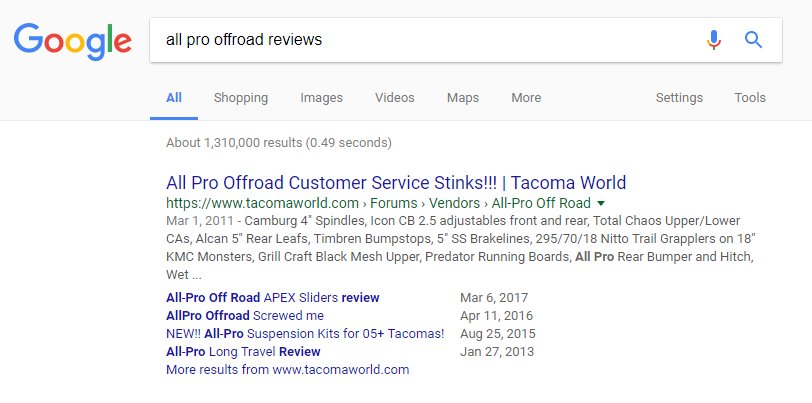812x403 pixels.
Task: Click into the search query input field
Action: [x=425, y=40]
